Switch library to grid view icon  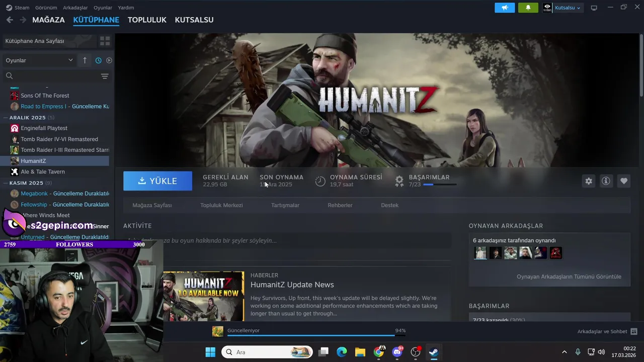pyautogui.click(x=105, y=41)
